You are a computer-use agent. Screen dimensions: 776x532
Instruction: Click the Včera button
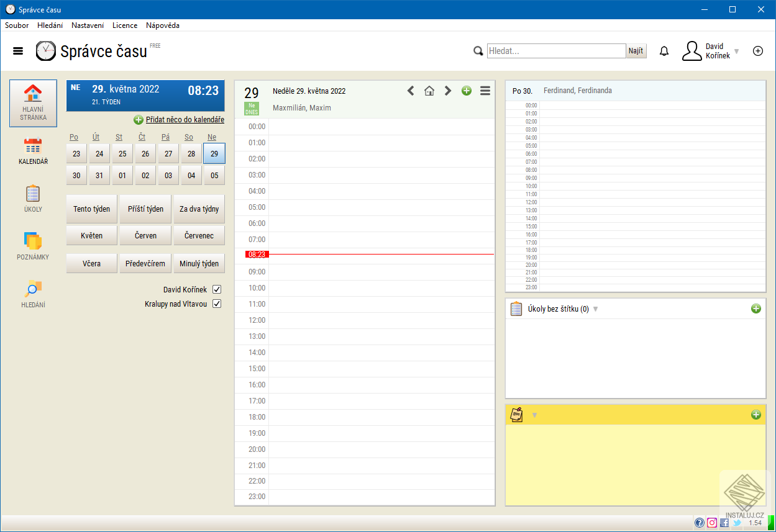[x=92, y=263]
